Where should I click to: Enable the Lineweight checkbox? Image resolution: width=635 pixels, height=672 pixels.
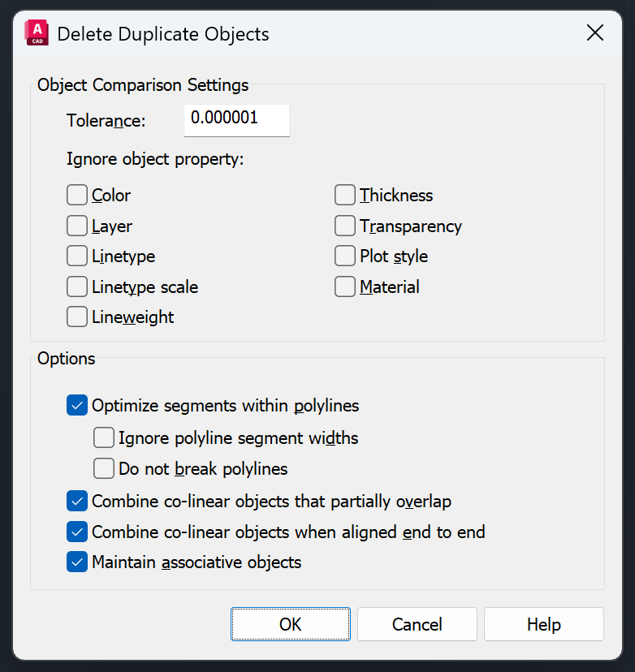click(76, 317)
